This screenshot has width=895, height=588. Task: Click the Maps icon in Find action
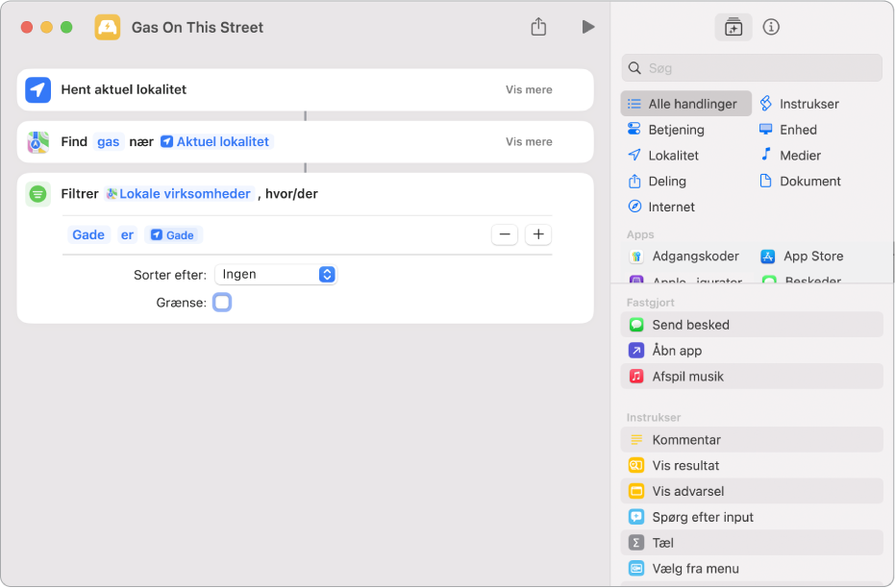tap(38, 142)
